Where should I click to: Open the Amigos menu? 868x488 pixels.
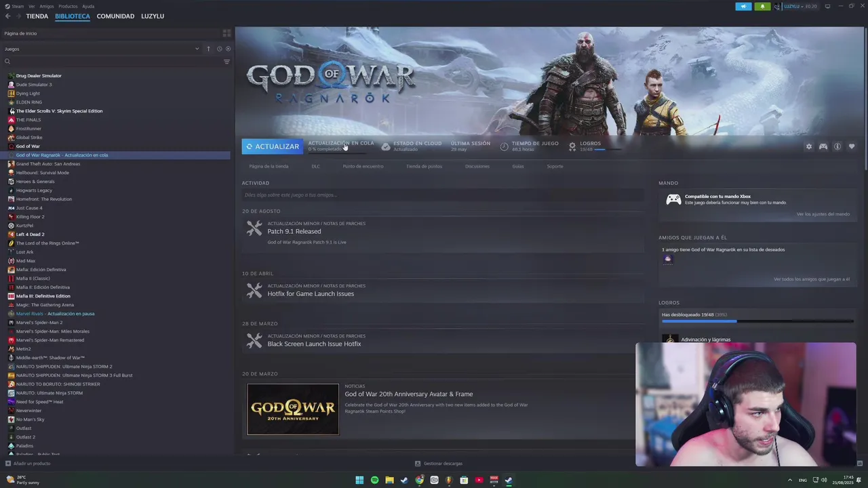click(47, 6)
